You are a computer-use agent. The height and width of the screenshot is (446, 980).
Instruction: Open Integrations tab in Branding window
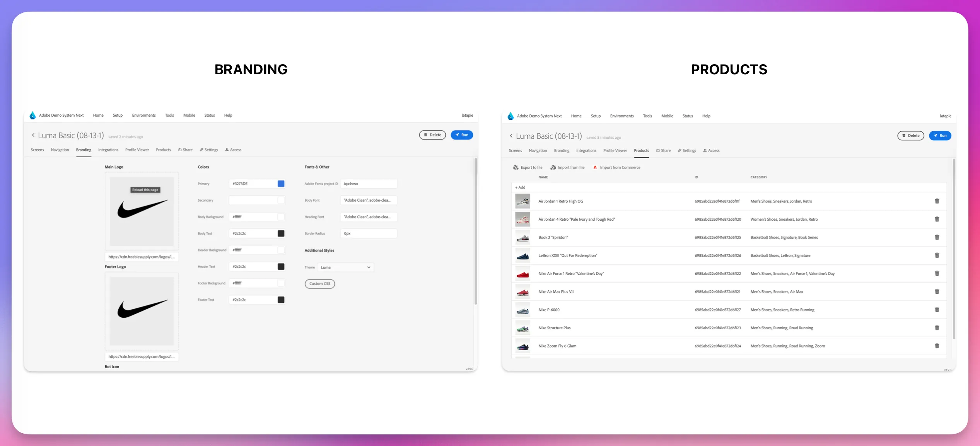(108, 150)
